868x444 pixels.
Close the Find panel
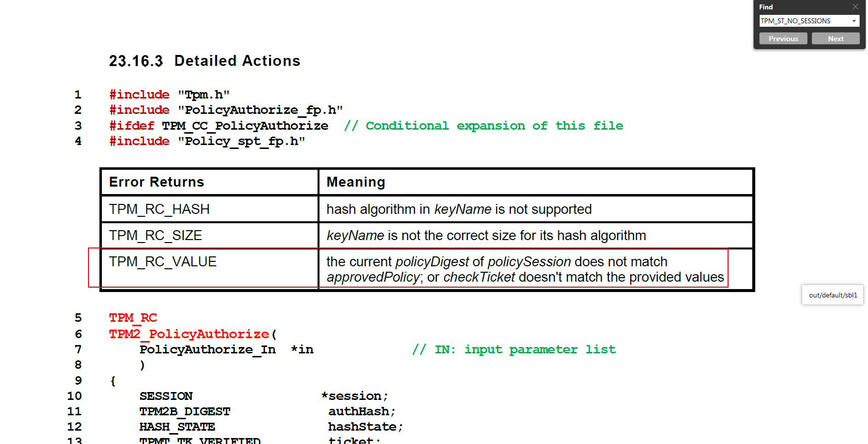[855, 6]
